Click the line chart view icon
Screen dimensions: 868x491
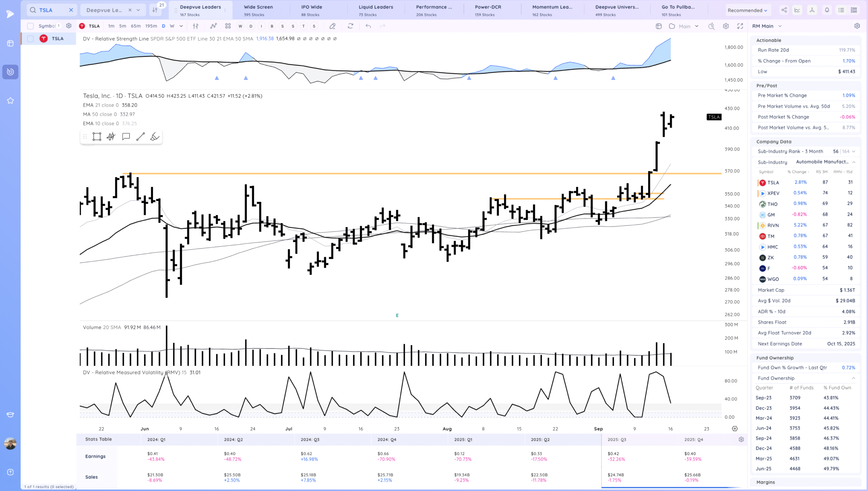[797, 10]
